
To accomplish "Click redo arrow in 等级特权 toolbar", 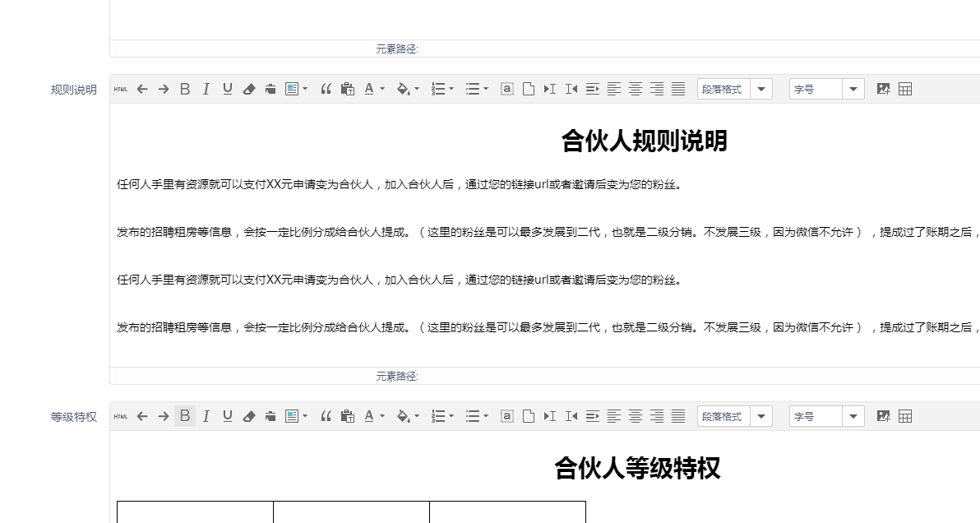I will pos(164,417).
